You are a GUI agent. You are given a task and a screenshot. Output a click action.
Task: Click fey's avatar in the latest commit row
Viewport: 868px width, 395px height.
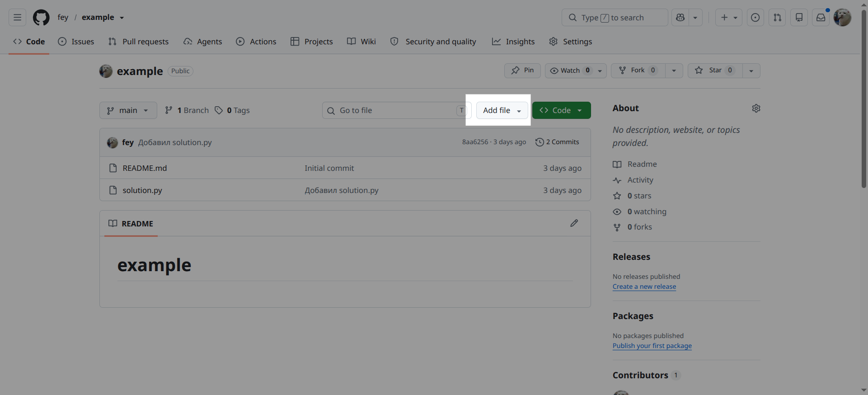pos(113,142)
